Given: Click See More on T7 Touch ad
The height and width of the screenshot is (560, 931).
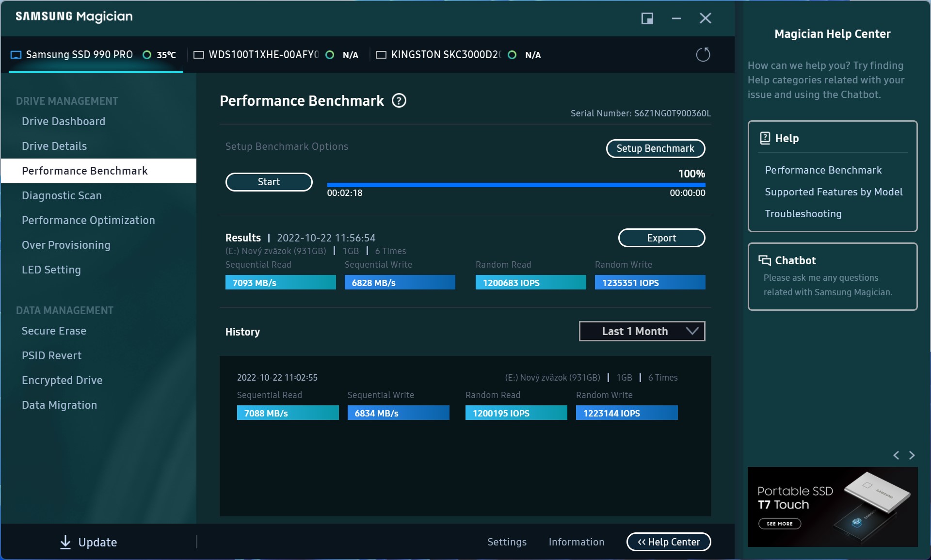Looking at the screenshot, I should pyautogui.click(x=779, y=524).
